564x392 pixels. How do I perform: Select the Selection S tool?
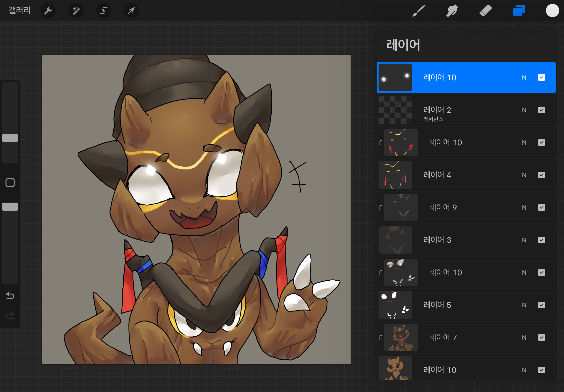[x=104, y=11]
